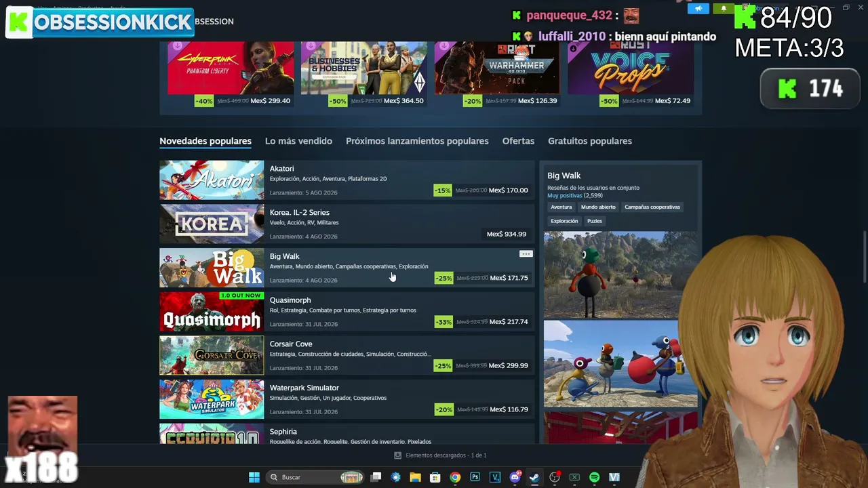868x488 pixels.
Task: Select the Gratuitos populares tab
Action: click(x=590, y=141)
